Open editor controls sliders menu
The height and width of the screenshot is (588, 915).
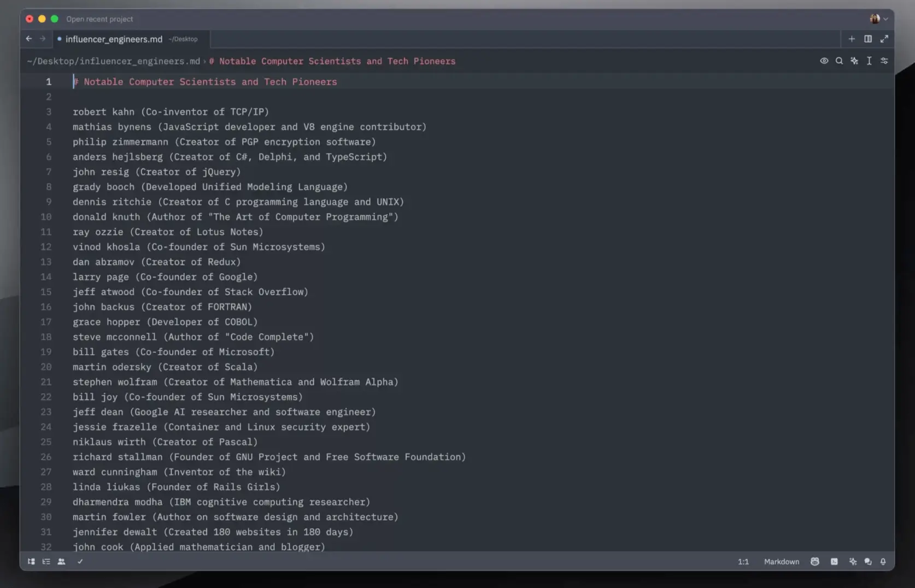884,61
